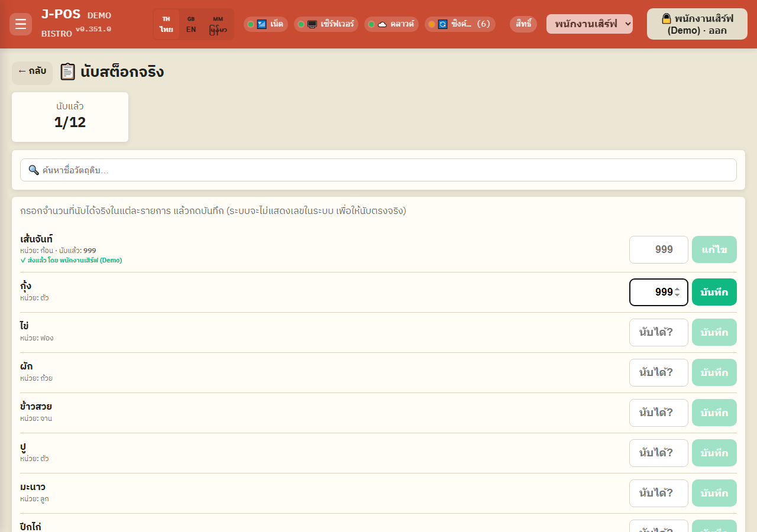Switch language to EN
Viewport: 757px width, 532px height.
(191, 24)
